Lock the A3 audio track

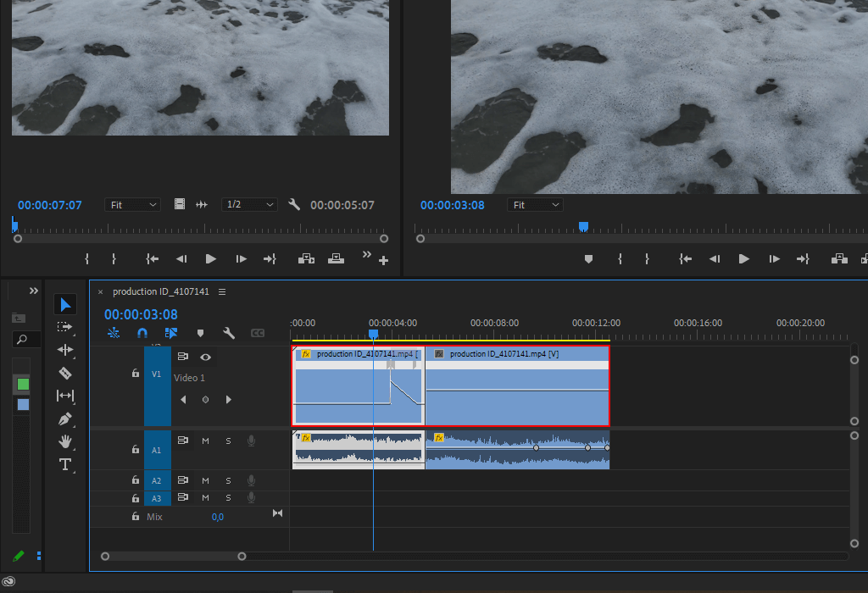[x=135, y=498]
